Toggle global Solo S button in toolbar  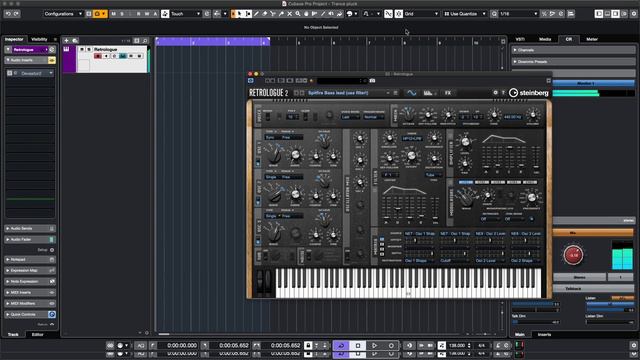122,14
